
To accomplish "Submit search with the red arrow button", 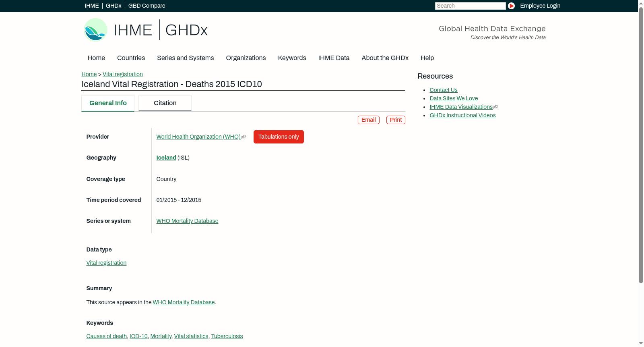I will click(x=511, y=6).
